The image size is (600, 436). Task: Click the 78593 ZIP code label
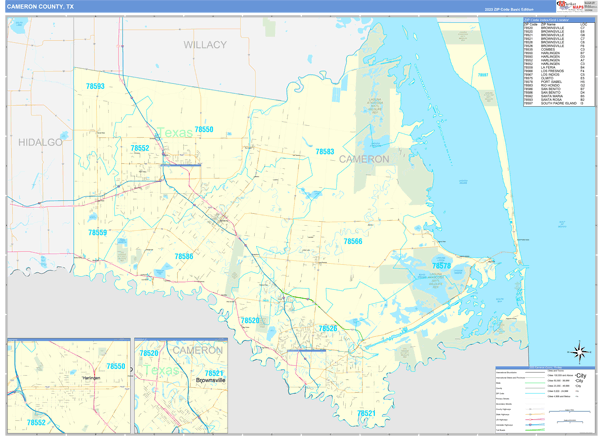click(x=95, y=86)
